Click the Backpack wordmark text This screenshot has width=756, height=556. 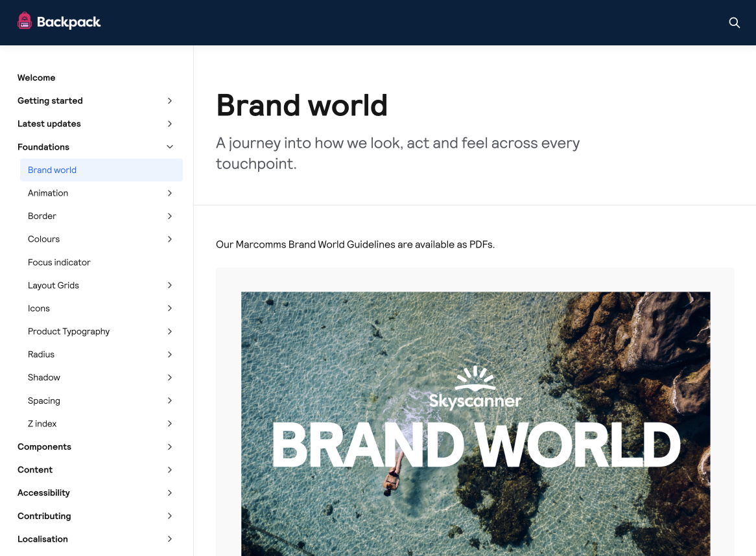tap(69, 22)
